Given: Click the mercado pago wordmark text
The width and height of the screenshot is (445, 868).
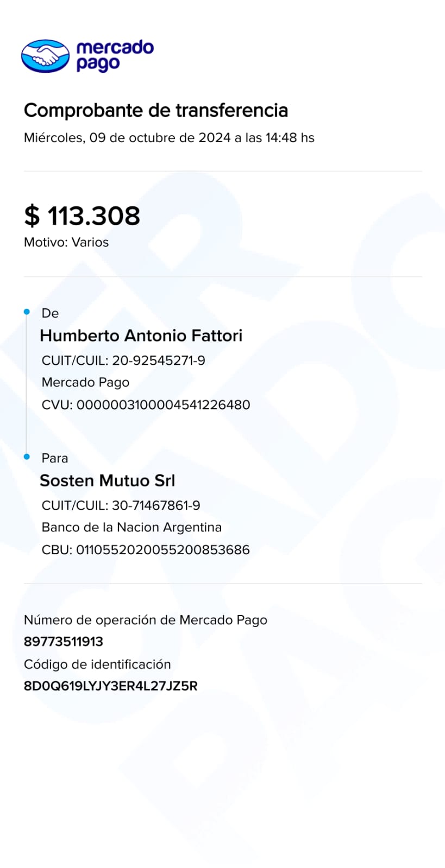Looking at the screenshot, I should pyautogui.click(x=115, y=55).
